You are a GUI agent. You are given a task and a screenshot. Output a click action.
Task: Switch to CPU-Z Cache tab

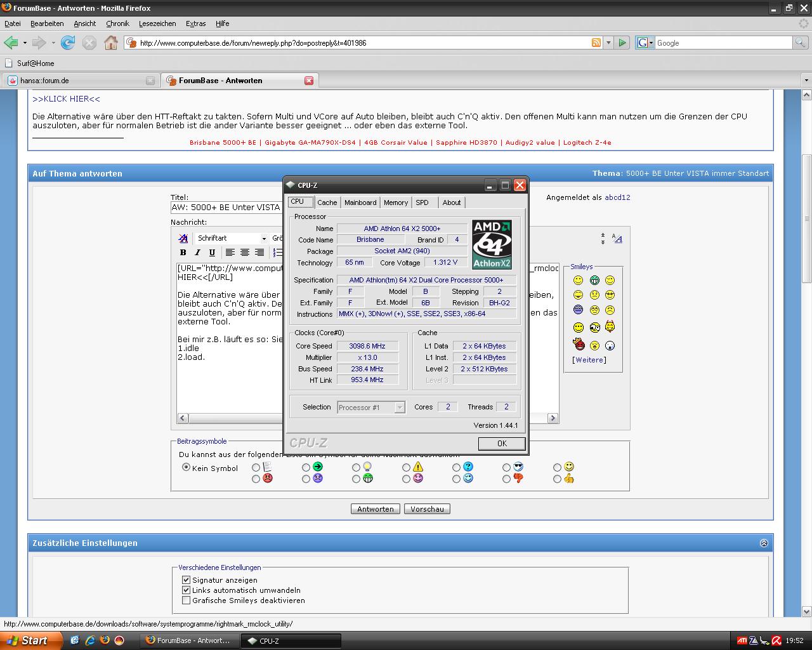(327, 202)
